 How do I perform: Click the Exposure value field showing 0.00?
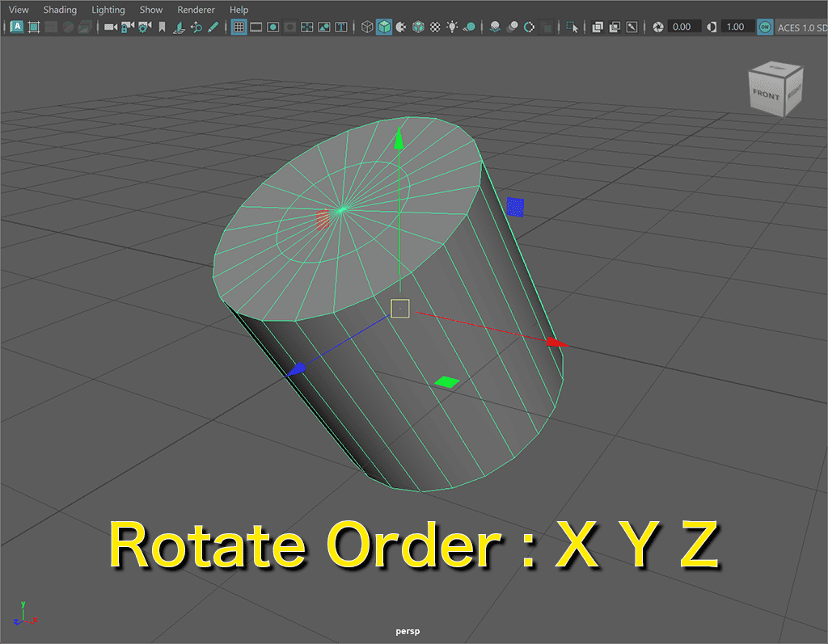point(682,27)
